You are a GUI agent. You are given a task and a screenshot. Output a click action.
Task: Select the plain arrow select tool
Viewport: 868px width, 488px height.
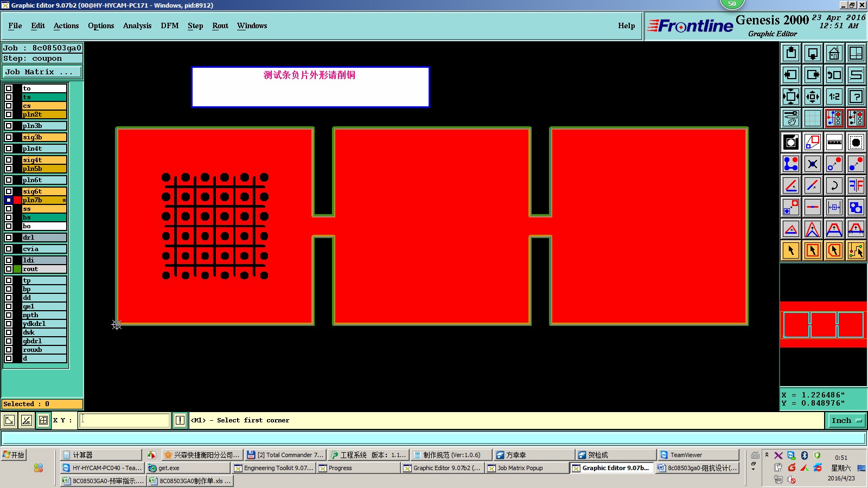791,251
